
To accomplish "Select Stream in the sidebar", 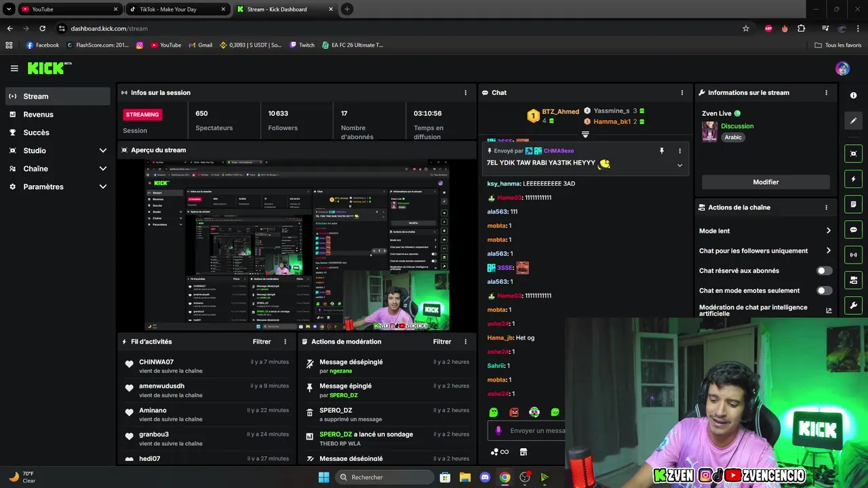I will [x=58, y=96].
